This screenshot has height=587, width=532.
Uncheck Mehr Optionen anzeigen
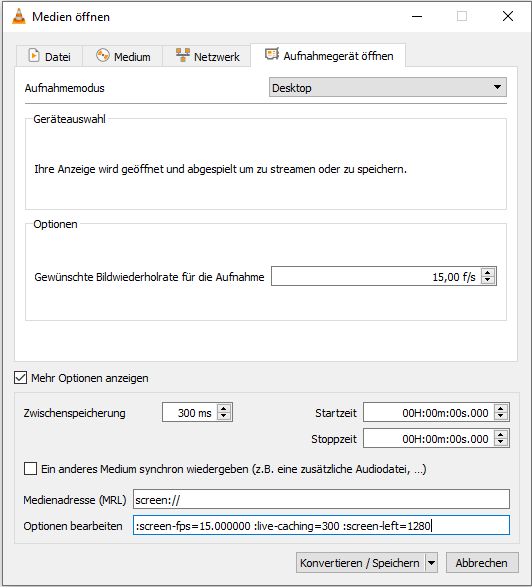(20, 378)
